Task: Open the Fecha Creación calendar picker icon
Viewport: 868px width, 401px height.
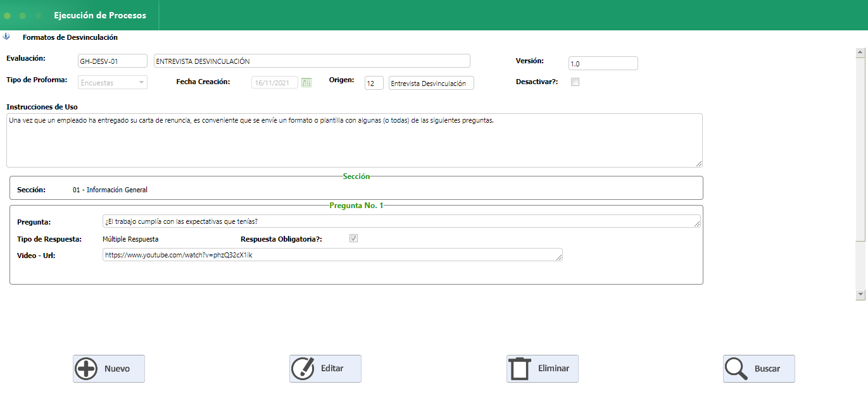Action: 306,82
